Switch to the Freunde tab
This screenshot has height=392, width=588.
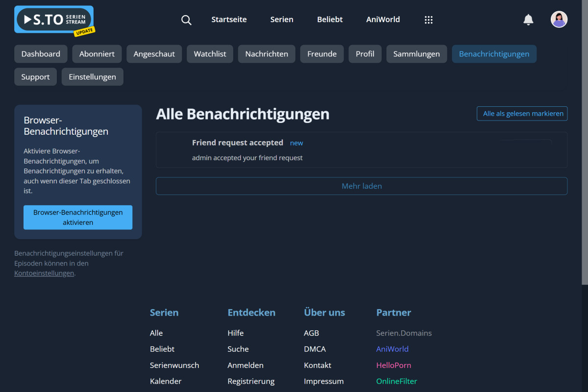pyautogui.click(x=322, y=53)
